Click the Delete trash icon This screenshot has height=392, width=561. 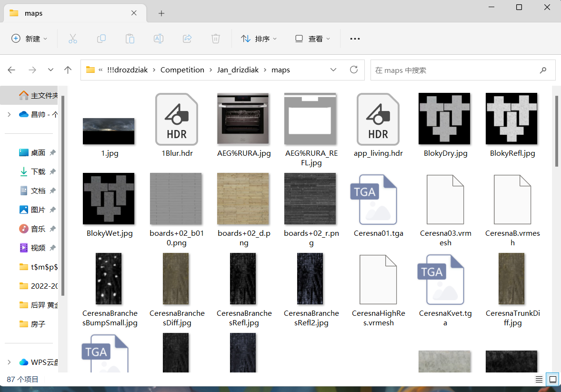pos(216,39)
